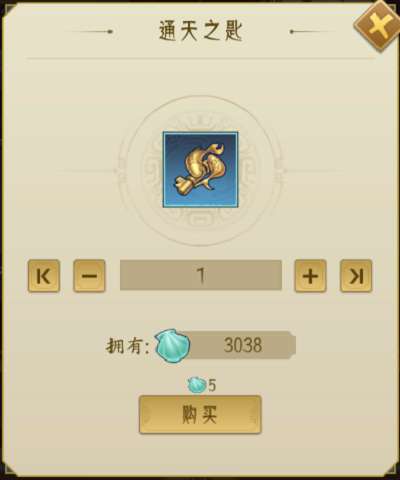Click the ornament line right of the title

pos(313,32)
